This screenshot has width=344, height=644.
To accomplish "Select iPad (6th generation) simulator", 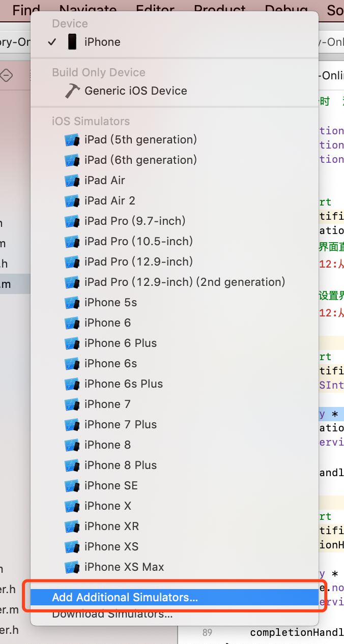I will tap(175, 160).
